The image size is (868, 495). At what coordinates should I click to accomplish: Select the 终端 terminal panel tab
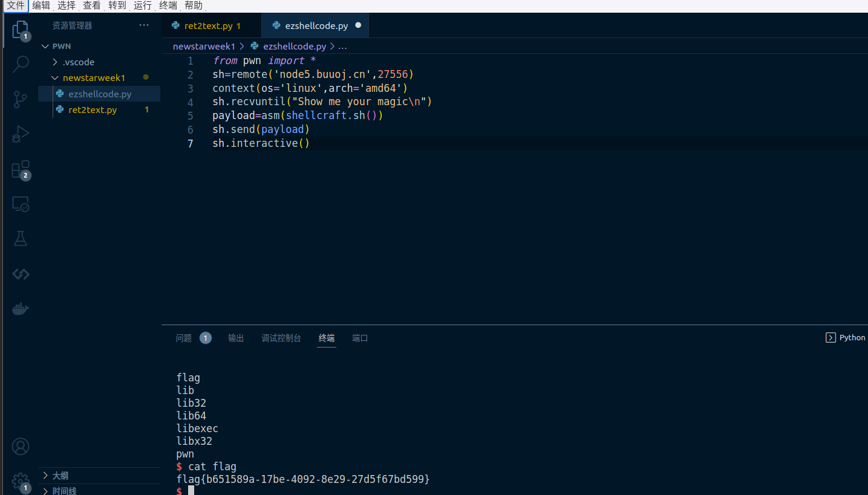click(327, 338)
